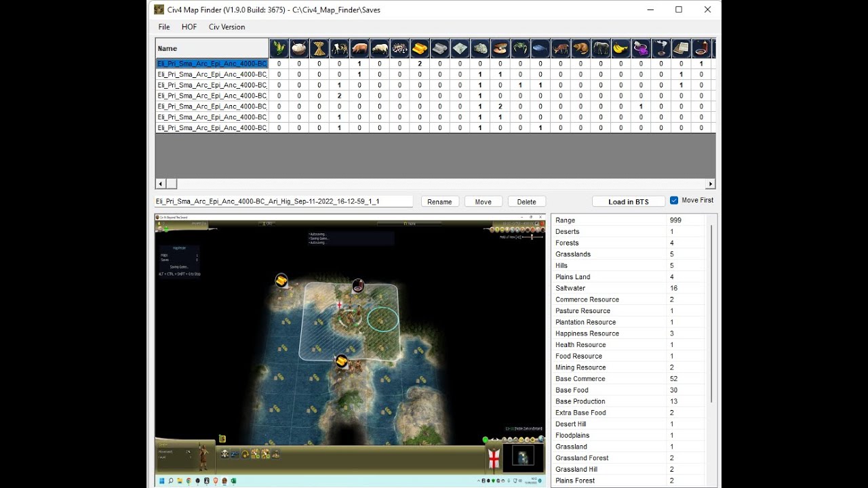
Task: Click the Incense resource column icon
Action: click(661, 48)
